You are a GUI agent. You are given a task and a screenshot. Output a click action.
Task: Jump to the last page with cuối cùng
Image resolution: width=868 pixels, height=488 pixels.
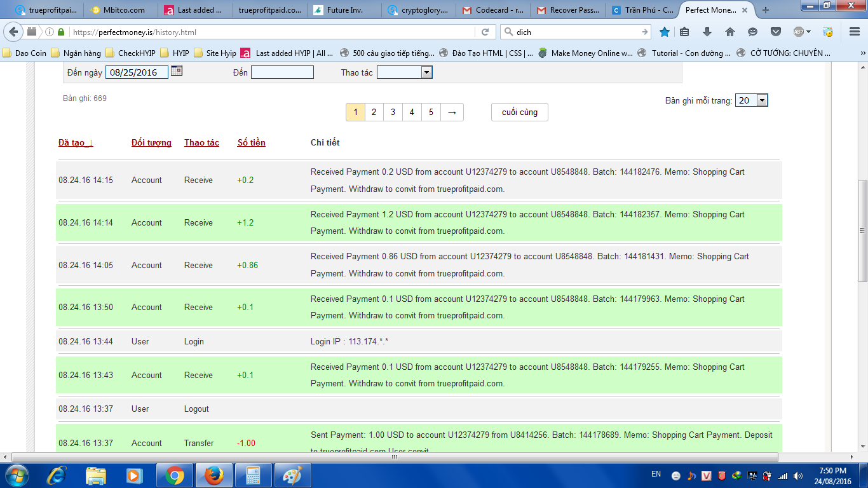[x=520, y=112]
